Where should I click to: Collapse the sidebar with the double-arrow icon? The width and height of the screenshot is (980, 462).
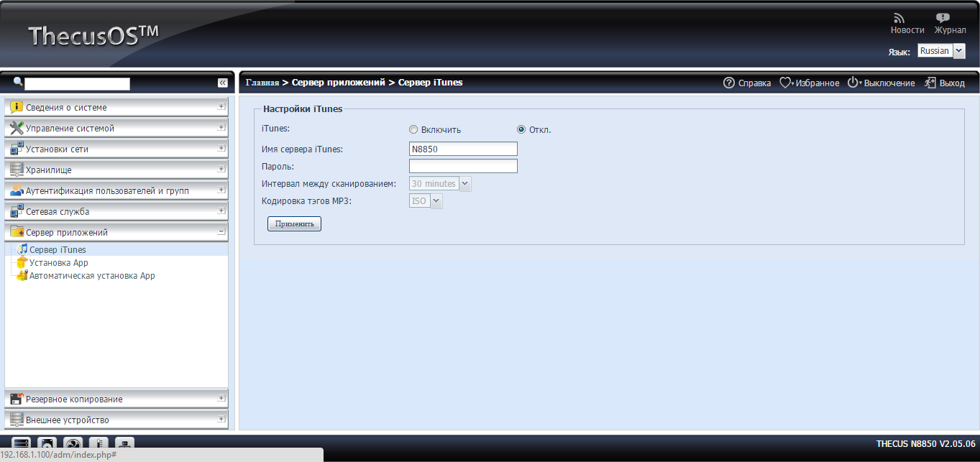pos(222,83)
